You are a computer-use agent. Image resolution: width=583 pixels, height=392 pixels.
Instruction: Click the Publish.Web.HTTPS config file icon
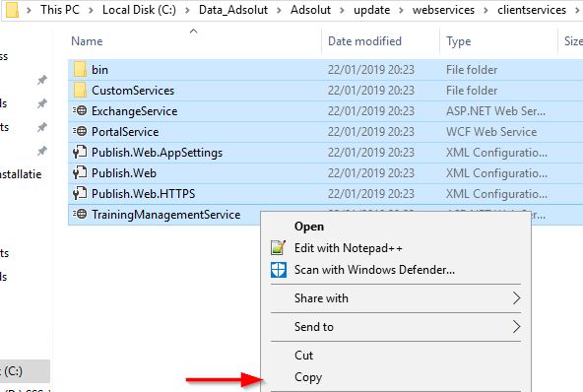coord(80,193)
